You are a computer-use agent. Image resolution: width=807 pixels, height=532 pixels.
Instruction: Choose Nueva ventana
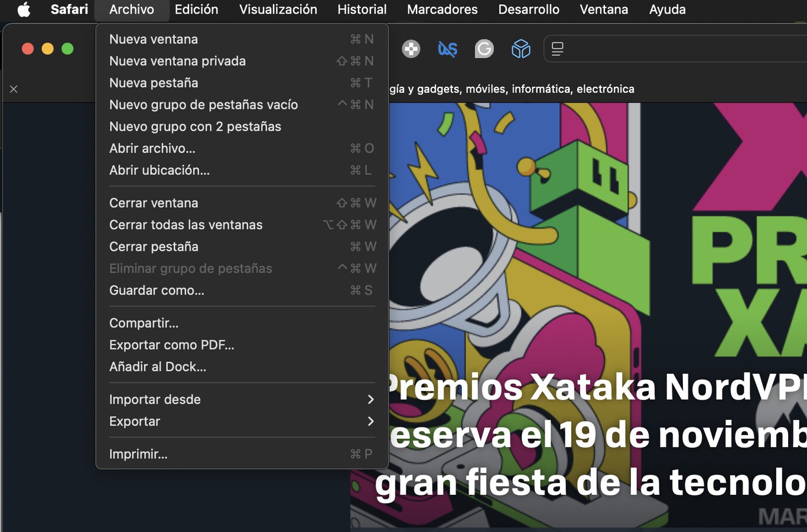click(x=242, y=39)
